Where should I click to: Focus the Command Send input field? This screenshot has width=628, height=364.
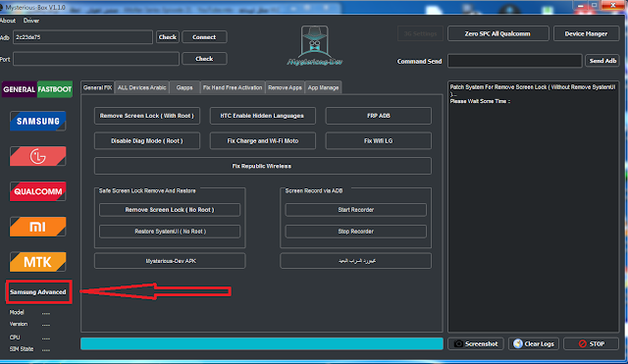pos(514,61)
